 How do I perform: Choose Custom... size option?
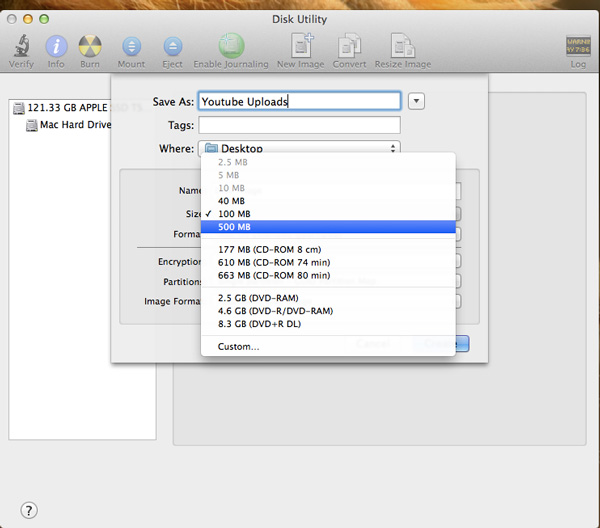click(328, 347)
